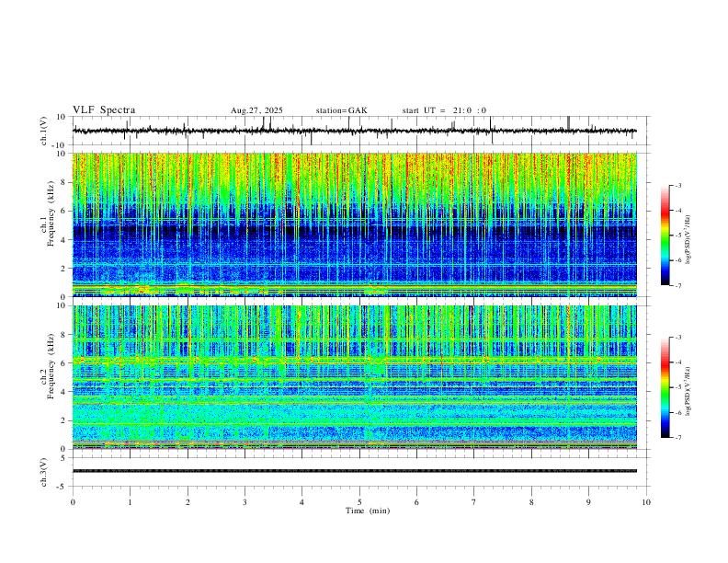Viewport: 728px width, 563px height.
Task: Click the "start UT = 21:0 :0" text
Action: coord(444,110)
